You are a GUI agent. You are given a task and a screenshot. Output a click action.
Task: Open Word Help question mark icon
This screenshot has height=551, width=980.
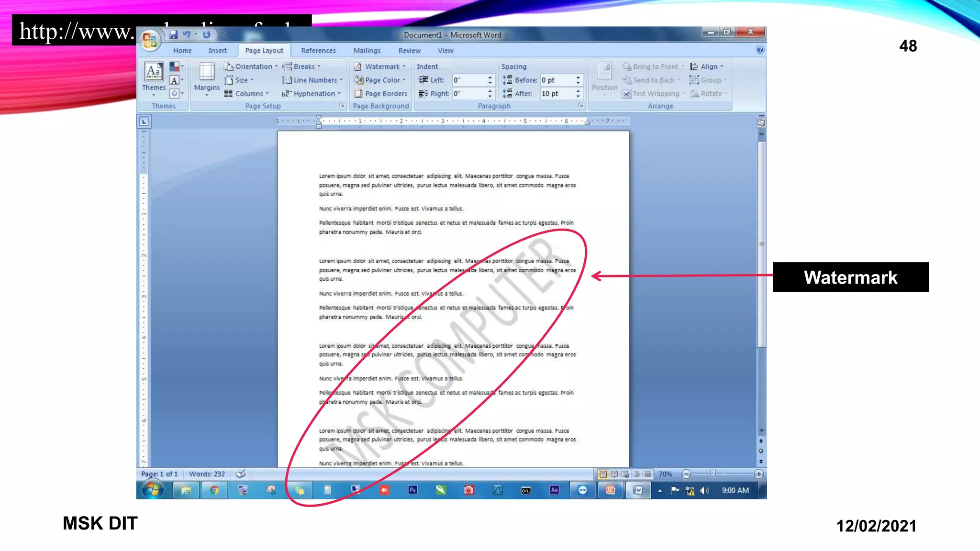pos(760,50)
